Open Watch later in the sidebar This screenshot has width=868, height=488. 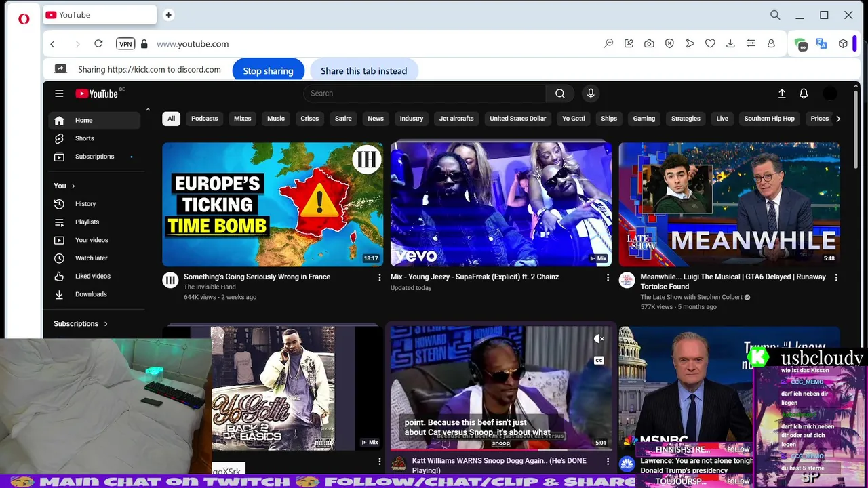[x=94, y=258]
